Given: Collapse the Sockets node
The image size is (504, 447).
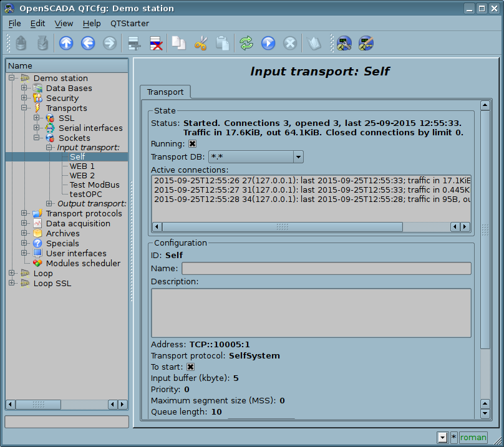Looking at the screenshot, I should [37, 138].
